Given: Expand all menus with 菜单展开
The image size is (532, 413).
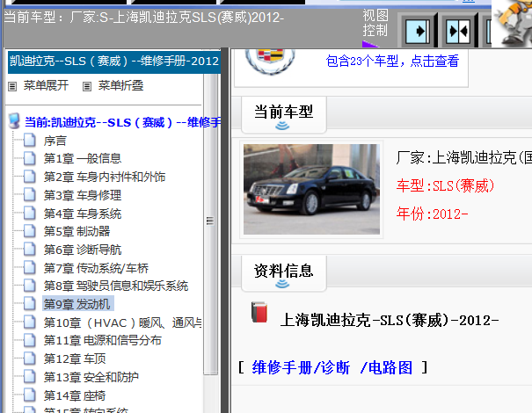Looking at the screenshot, I should coord(46,85).
